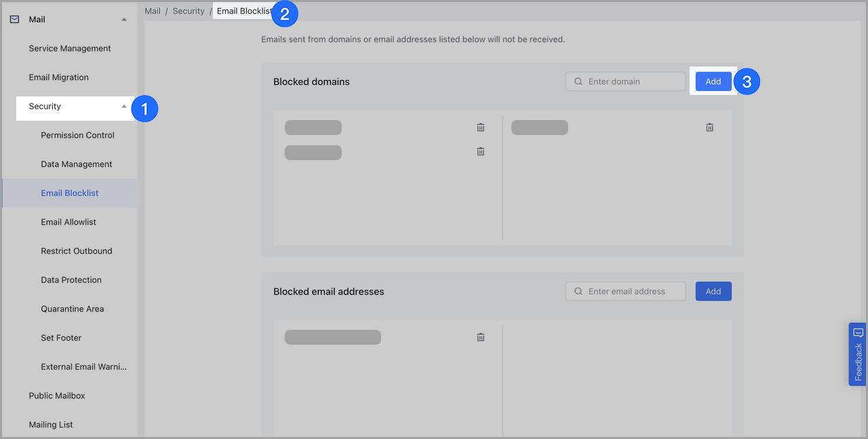Select the Email Blocklist breadcrumb item
Screen dimensions: 868x439
point(244,11)
